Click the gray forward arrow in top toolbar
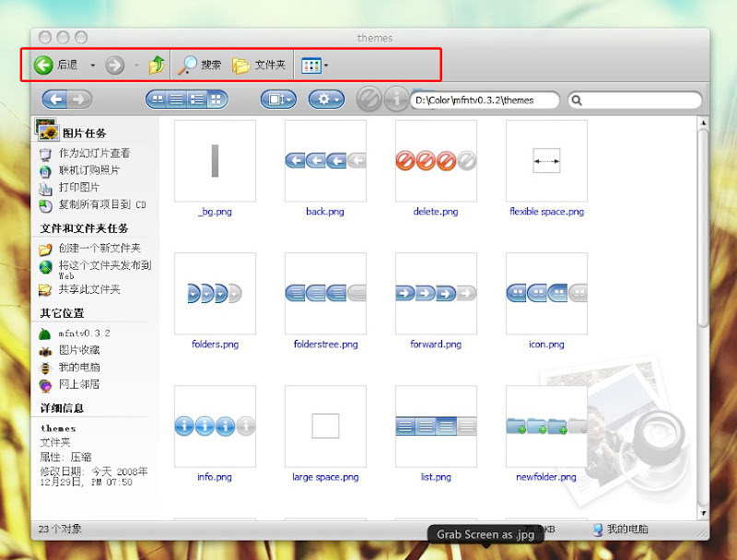The height and width of the screenshot is (560, 737). point(114,65)
